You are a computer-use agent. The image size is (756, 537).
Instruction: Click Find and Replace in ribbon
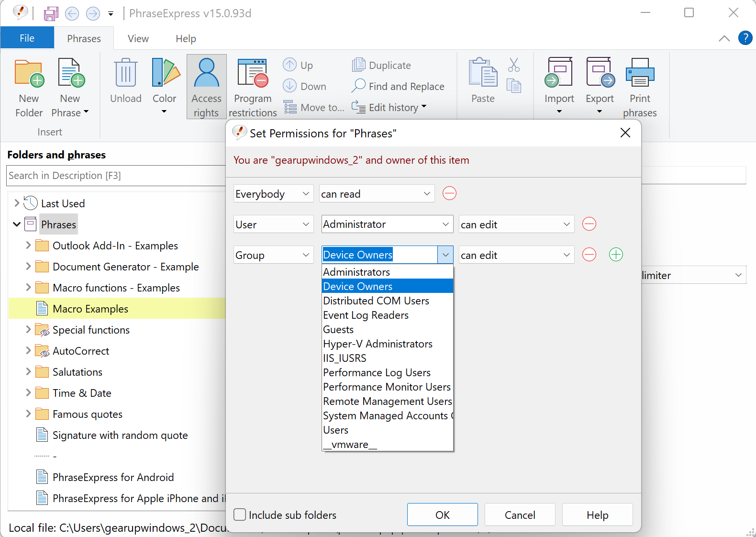coord(398,86)
